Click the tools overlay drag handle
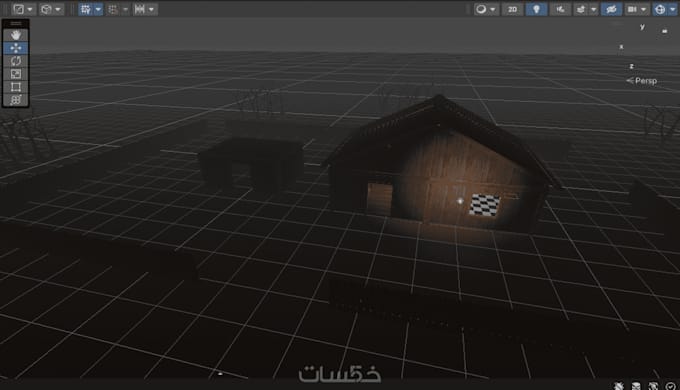Viewport: 680px width, 390px height. click(x=16, y=23)
